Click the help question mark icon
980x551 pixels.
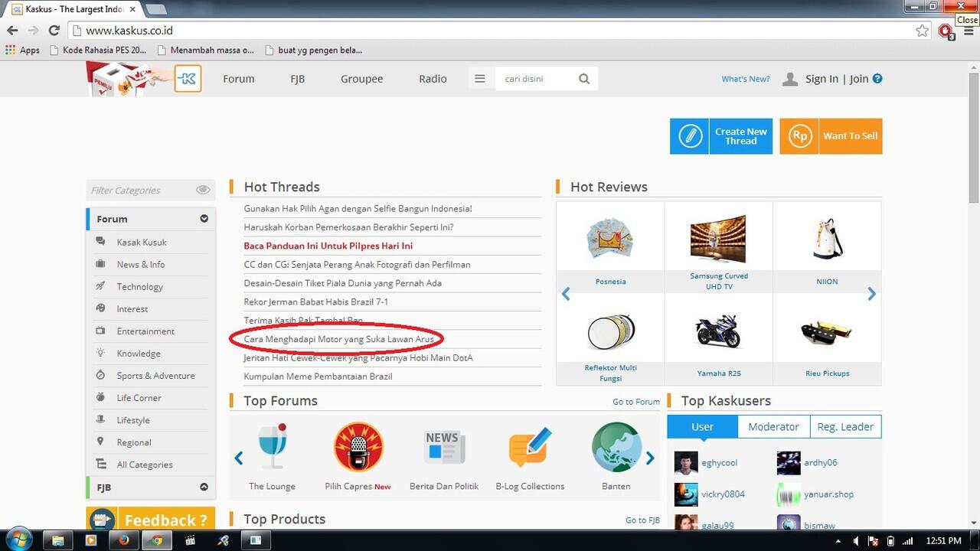pos(877,78)
